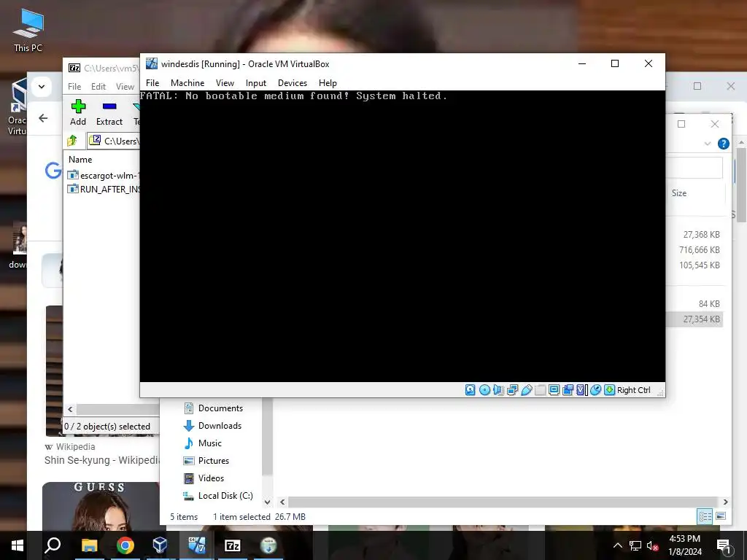This screenshot has width=747, height=560.
Task: Click the hard disk activity indicator in VirtualBox
Action: coord(471,390)
